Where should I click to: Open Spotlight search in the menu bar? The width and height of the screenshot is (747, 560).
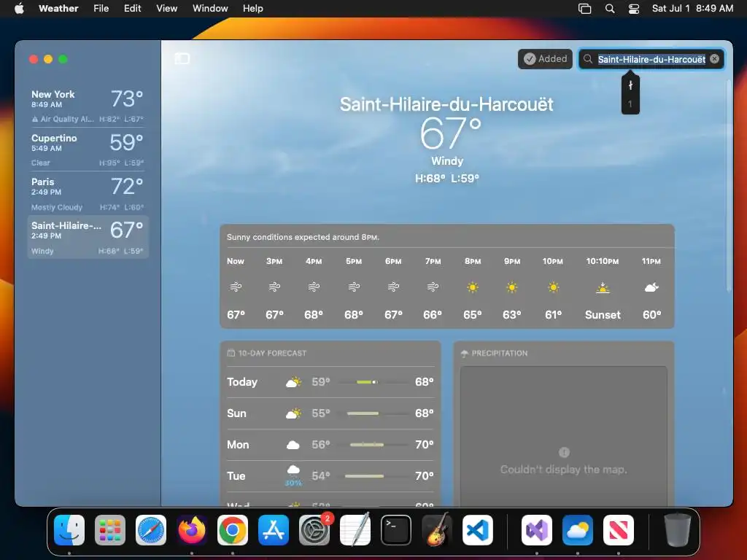point(610,9)
